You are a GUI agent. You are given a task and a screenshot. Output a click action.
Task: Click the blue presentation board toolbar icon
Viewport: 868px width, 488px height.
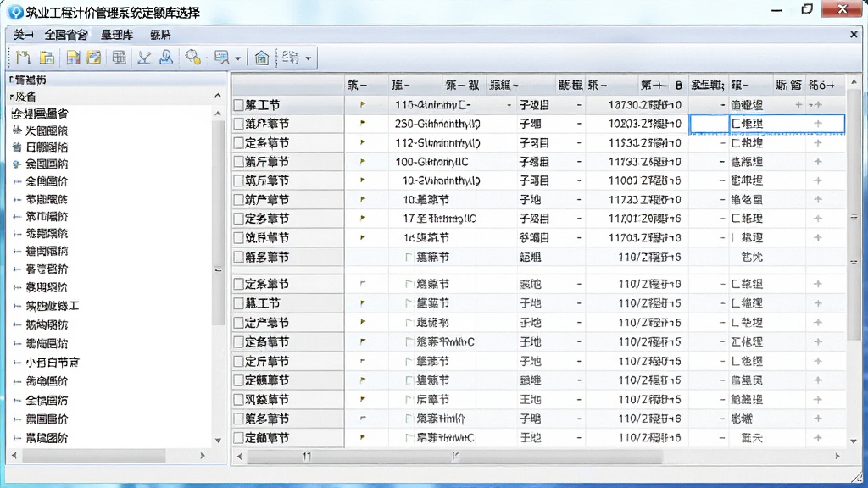(222, 58)
